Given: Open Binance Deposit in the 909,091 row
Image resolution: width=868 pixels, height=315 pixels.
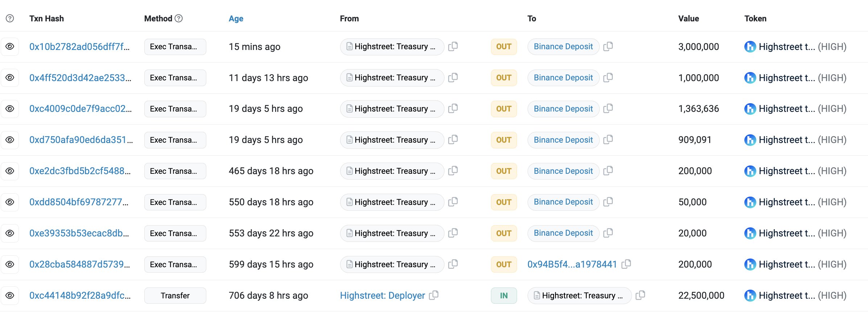Looking at the screenshot, I should [563, 140].
